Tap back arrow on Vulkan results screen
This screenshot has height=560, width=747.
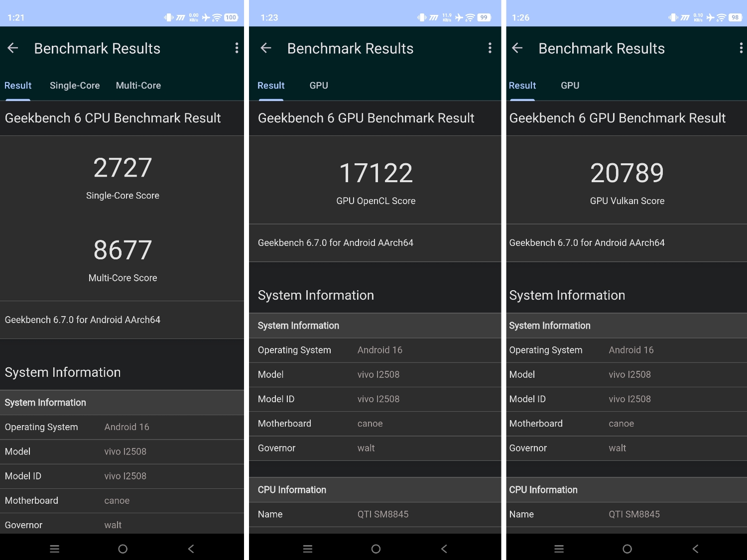(x=517, y=48)
